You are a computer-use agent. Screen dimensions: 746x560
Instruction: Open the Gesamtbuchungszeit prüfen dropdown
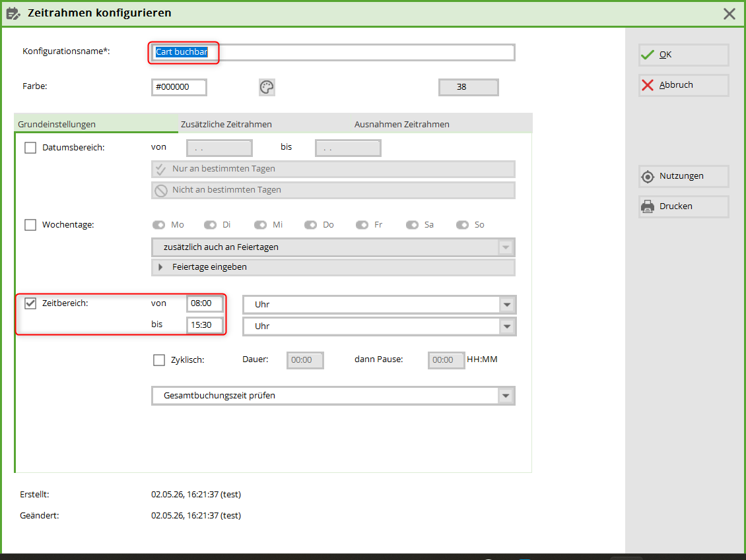click(x=333, y=396)
